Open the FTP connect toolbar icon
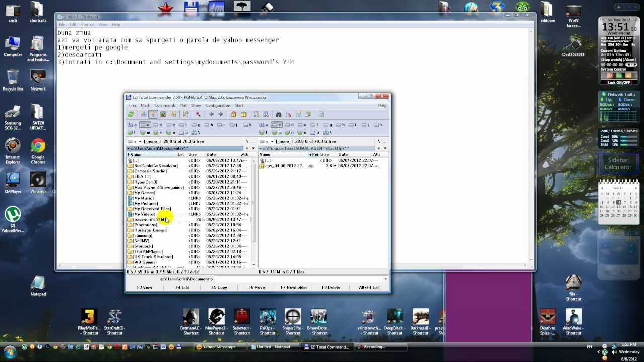The image size is (644, 362). [x=256, y=114]
